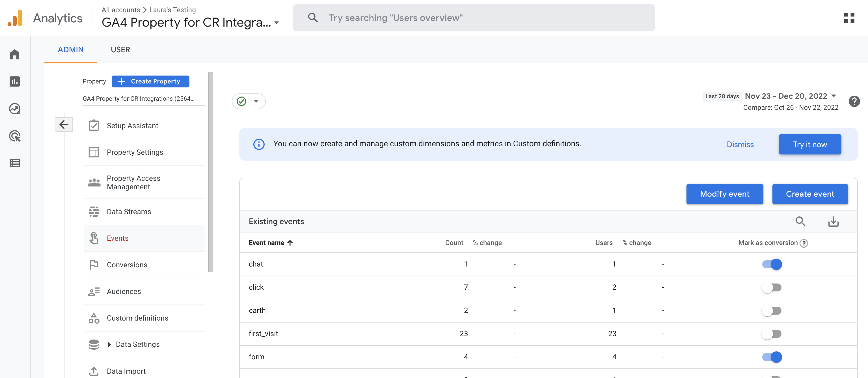Open the Google apps grid icon

(x=849, y=18)
